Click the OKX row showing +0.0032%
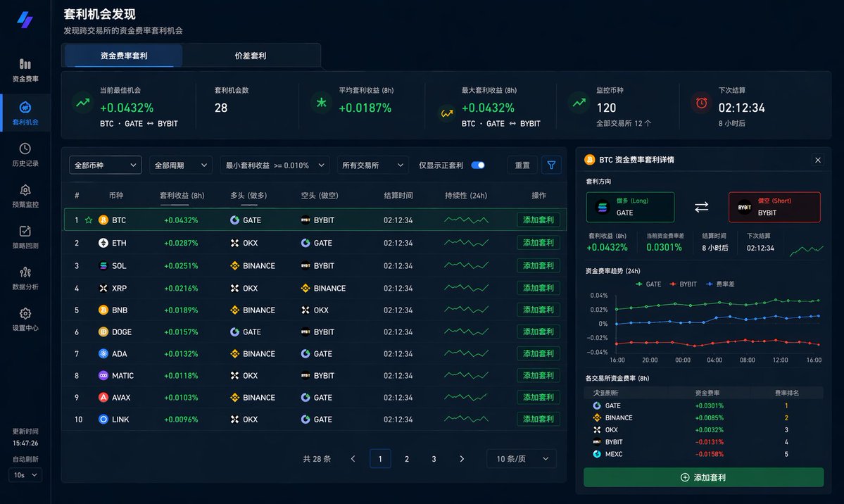 [703, 429]
